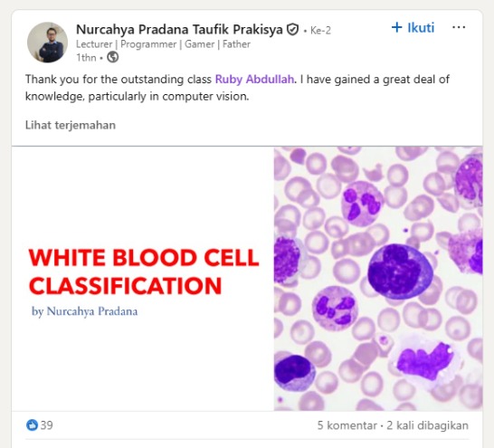Screen dimensions: 494x448
Task: Click the author headline Lecturer Programmer Gamer Father
Action: tap(163, 44)
